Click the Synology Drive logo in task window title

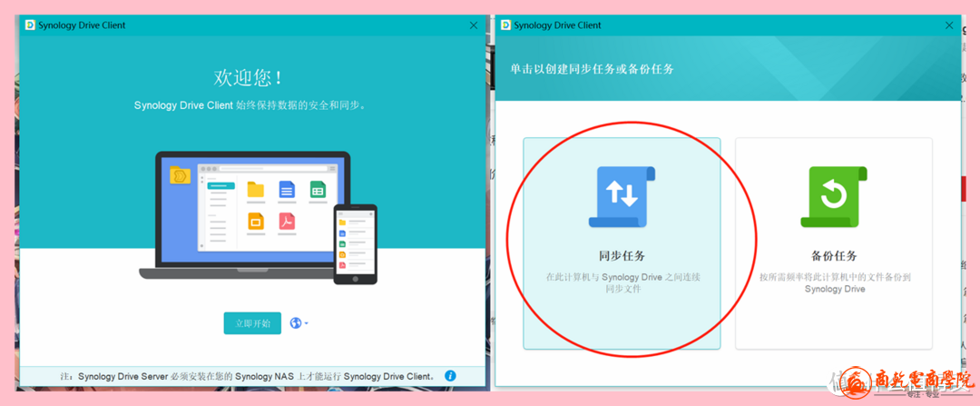505,25
